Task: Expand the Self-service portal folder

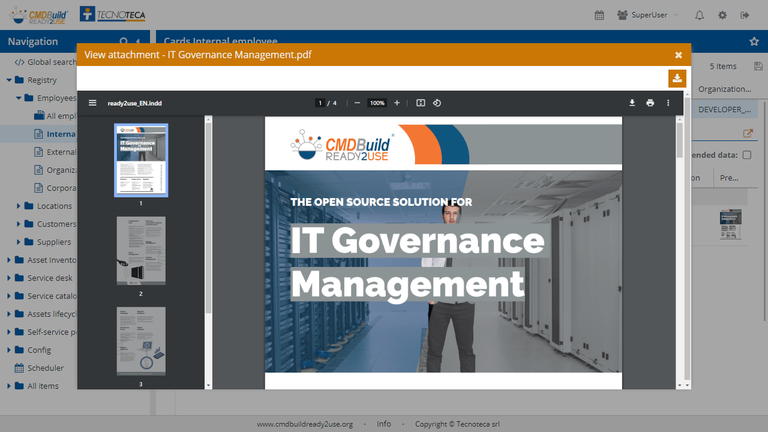Action: (x=9, y=332)
